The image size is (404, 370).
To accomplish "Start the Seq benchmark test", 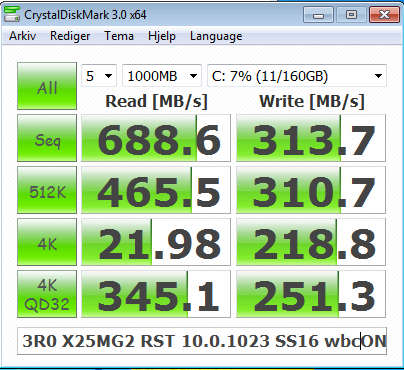I will (x=47, y=138).
